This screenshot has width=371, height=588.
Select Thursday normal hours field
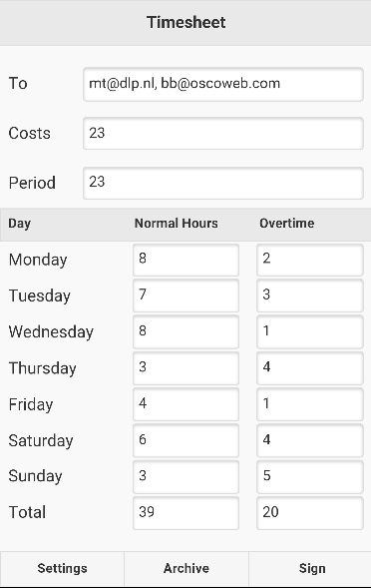[x=185, y=368]
